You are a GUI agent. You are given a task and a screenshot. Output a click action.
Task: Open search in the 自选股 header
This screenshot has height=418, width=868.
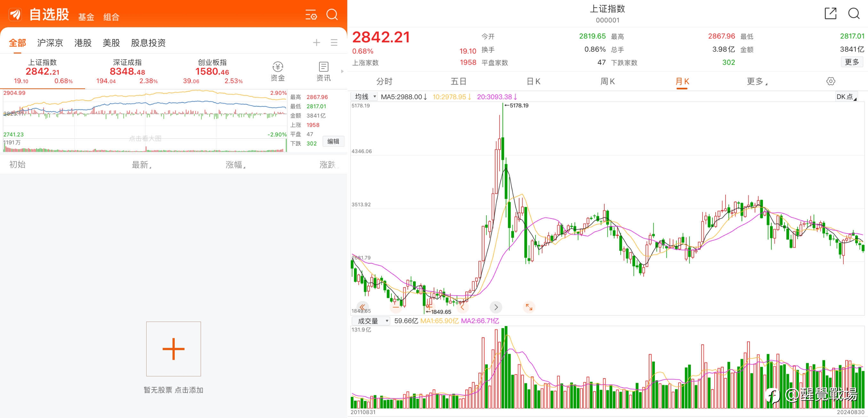(332, 14)
